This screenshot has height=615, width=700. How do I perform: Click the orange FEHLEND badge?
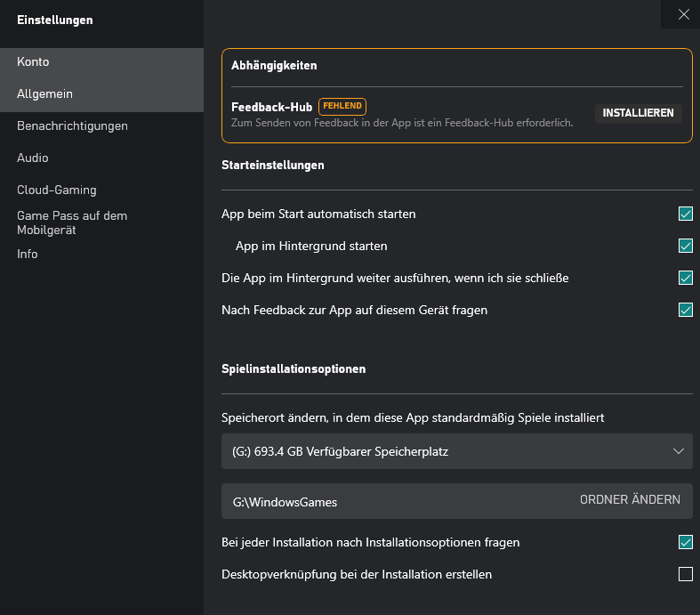(x=342, y=106)
